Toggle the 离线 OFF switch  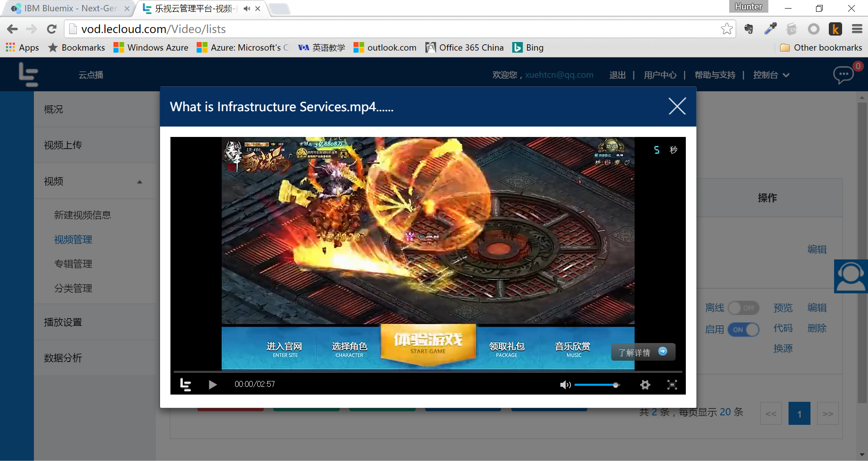[744, 308]
